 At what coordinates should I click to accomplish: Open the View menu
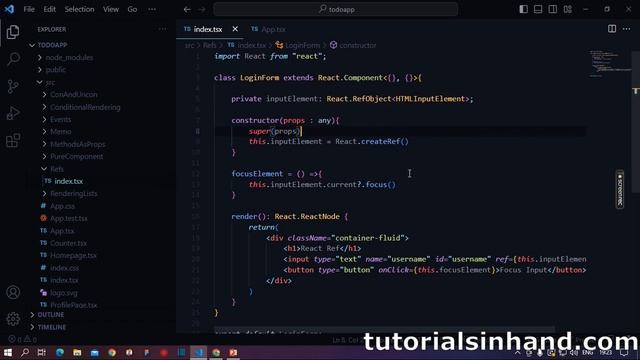111,9
